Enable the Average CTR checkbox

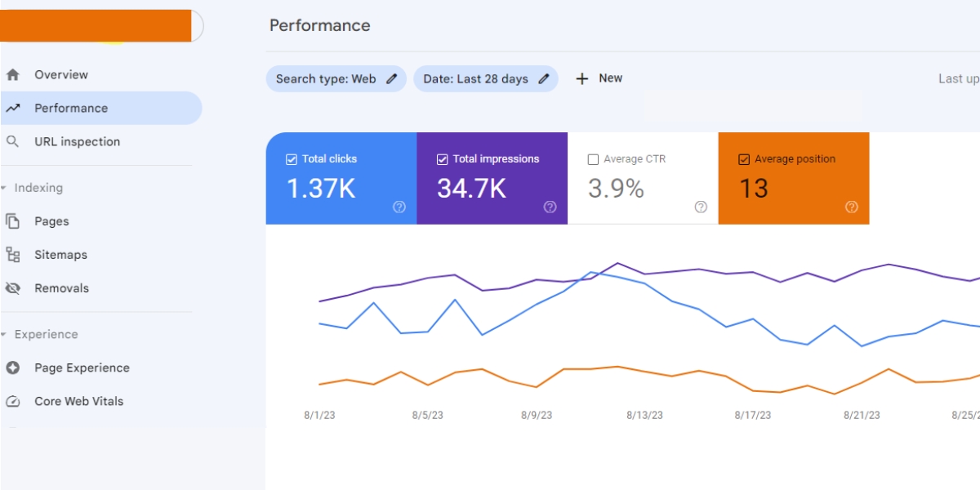coord(593,159)
